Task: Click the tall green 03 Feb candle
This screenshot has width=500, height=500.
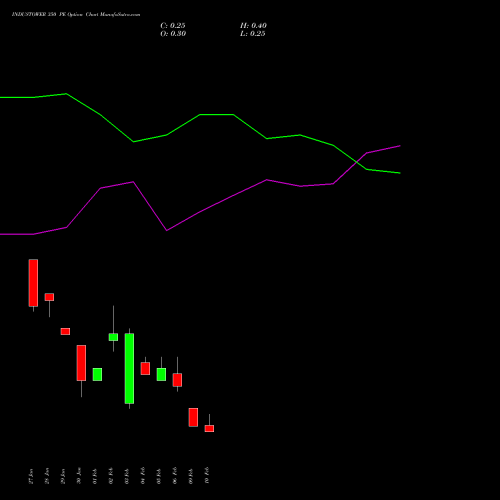Action: click(x=129, y=368)
